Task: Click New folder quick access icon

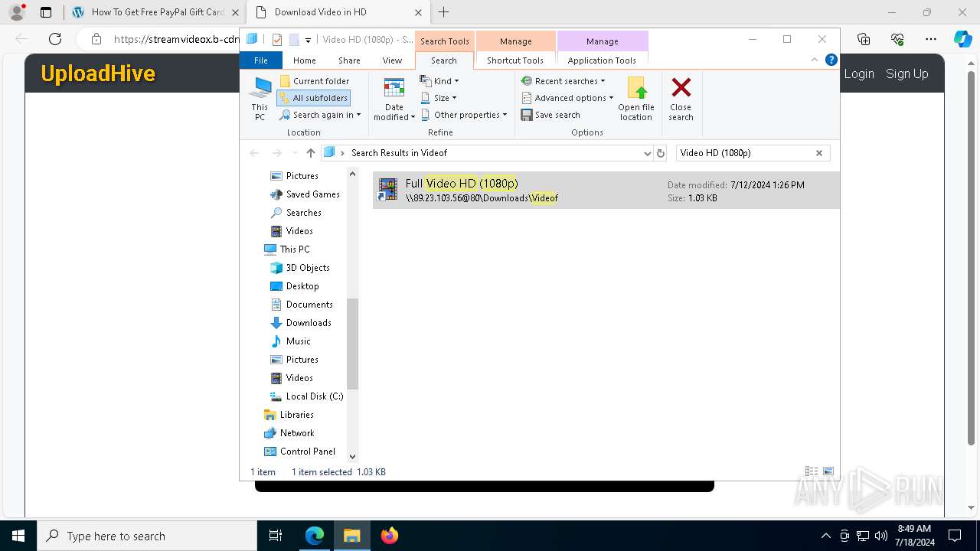Action: (x=294, y=40)
